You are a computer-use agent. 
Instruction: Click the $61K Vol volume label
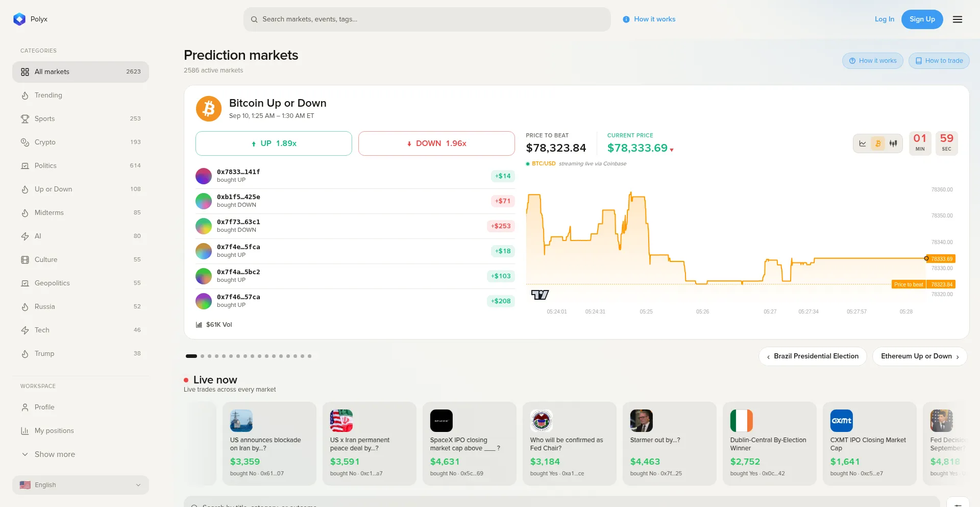pos(214,325)
